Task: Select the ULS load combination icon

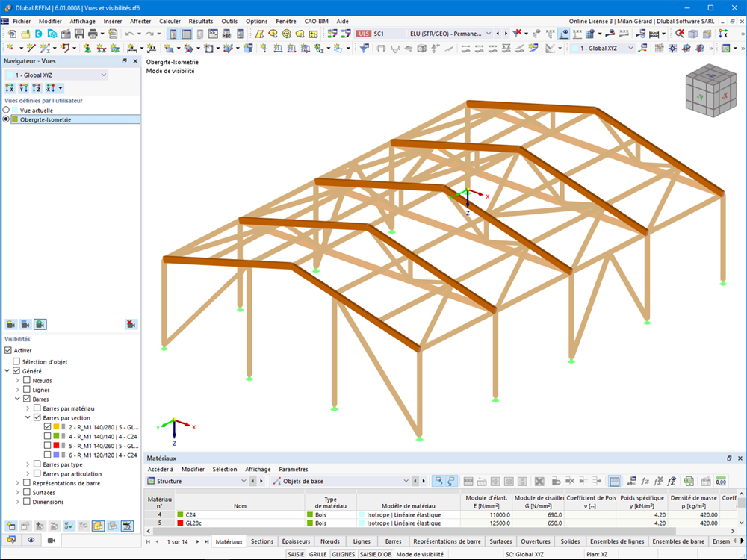Action: [x=364, y=34]
